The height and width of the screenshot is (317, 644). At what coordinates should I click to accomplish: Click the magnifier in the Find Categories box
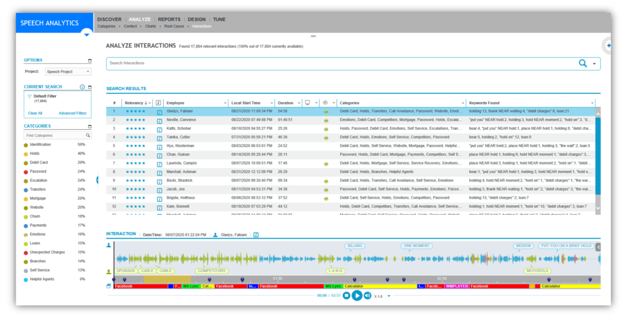[88, 136]
